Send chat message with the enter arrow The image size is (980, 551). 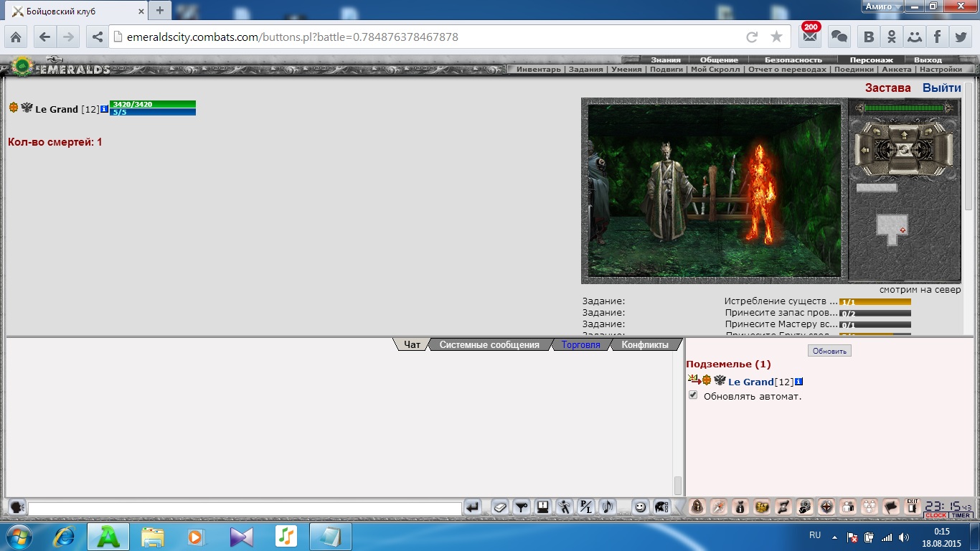[472, 507]
